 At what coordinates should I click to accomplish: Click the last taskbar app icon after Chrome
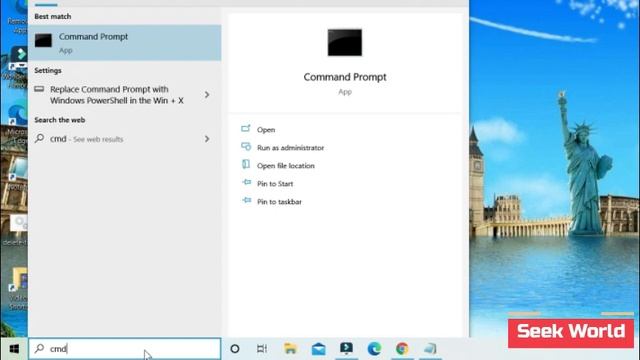coord(430,349)
